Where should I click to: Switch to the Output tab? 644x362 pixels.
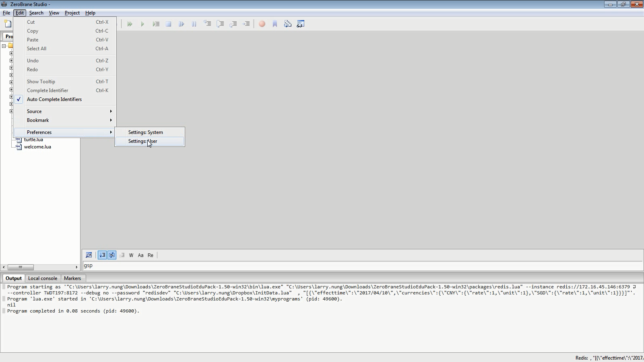tap(13, 278)
